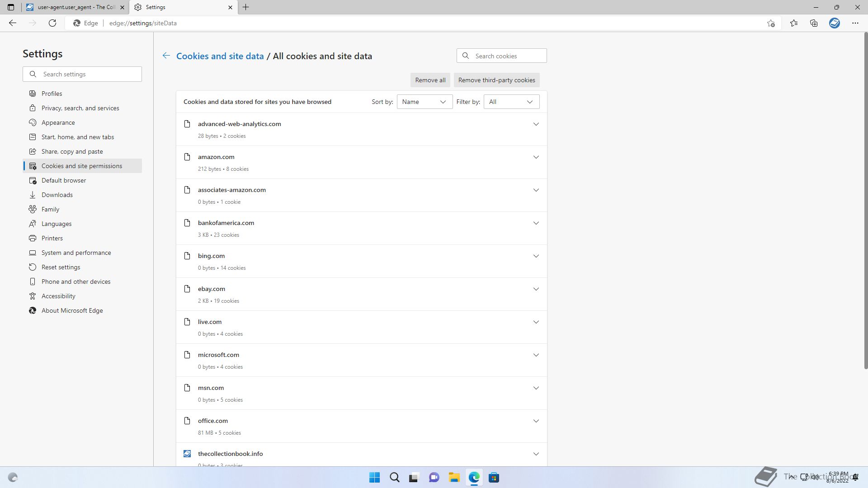Click Remove all button
Viewport: 868px width, 488px height.
[430, 80]
